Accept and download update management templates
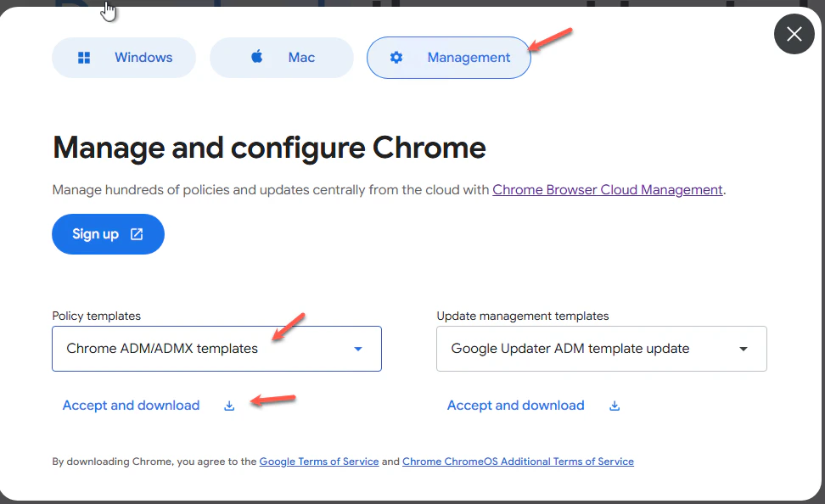Viewport: 825px width, 504px height. [x=516, y=406]
